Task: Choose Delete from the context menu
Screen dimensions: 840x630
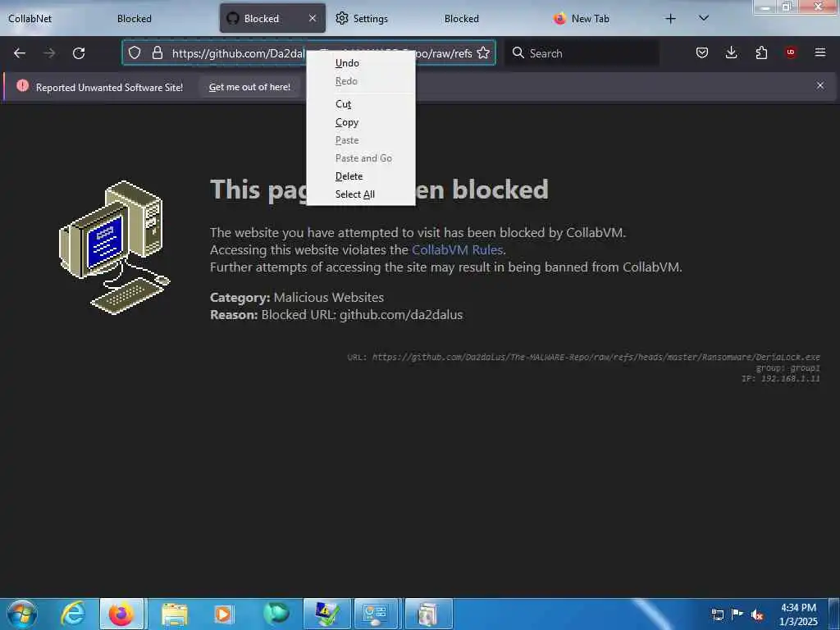Action: point(361,176)
